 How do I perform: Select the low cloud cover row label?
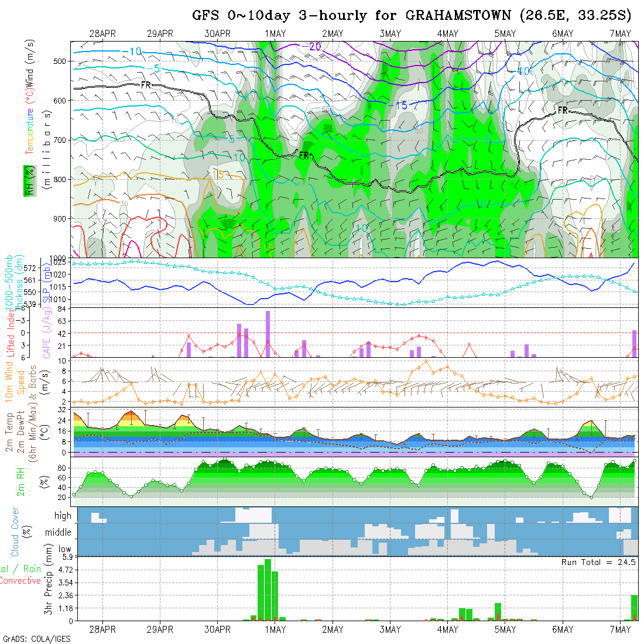click(x=64, y=549)
